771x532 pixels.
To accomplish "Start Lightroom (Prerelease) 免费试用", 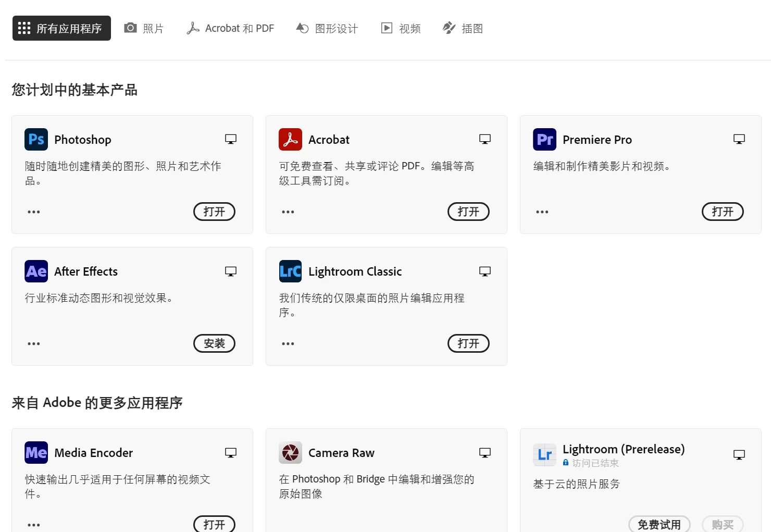I will (x=659, y=524).
